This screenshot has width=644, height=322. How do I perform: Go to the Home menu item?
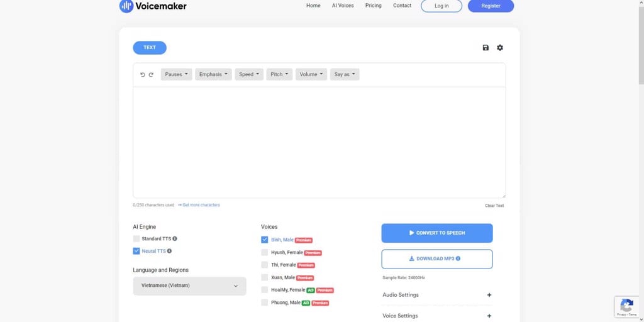point(313,6)
